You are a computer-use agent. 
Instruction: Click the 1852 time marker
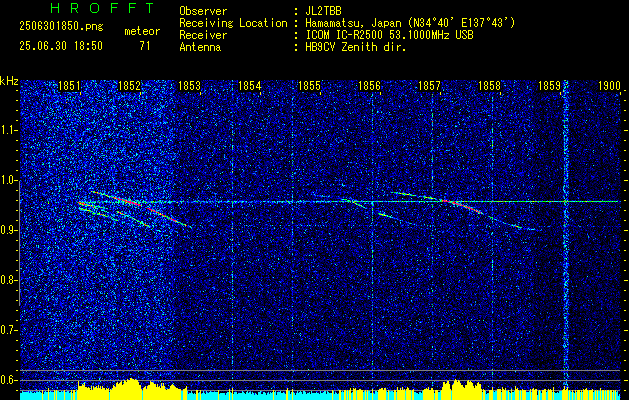pyautogui.click(x=130, y=85)
